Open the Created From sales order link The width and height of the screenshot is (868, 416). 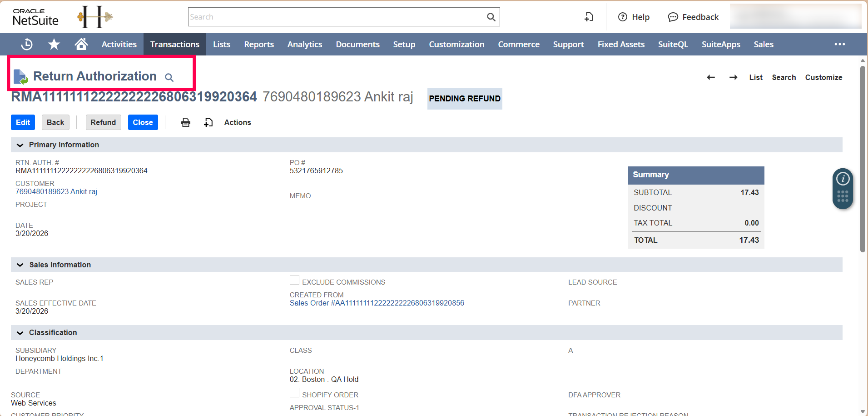pyautogui.click(x=377, y=303)
